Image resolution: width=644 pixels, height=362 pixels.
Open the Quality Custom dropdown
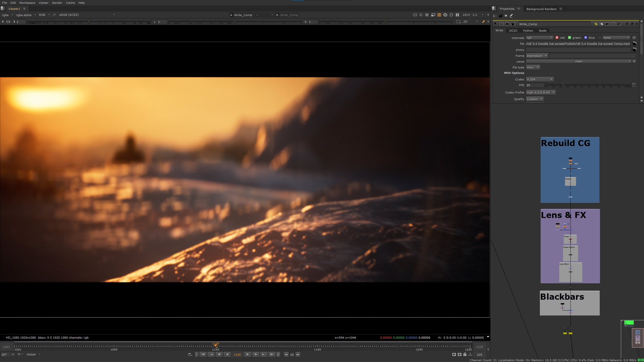click(x=535, y=99)
